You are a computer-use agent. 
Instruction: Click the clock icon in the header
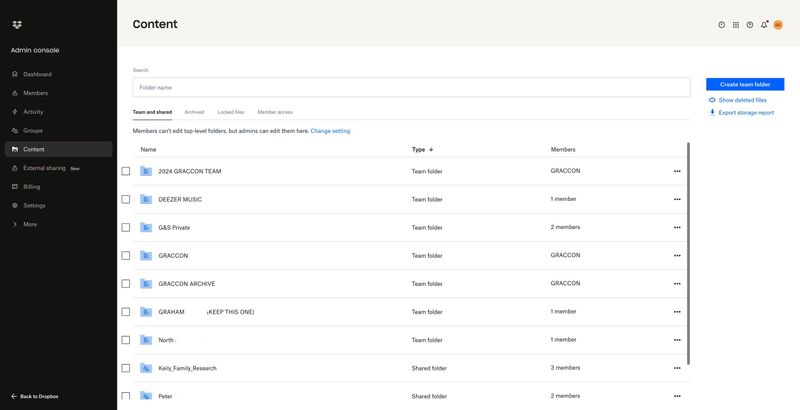pyautogui.click(x=722, y=24)
